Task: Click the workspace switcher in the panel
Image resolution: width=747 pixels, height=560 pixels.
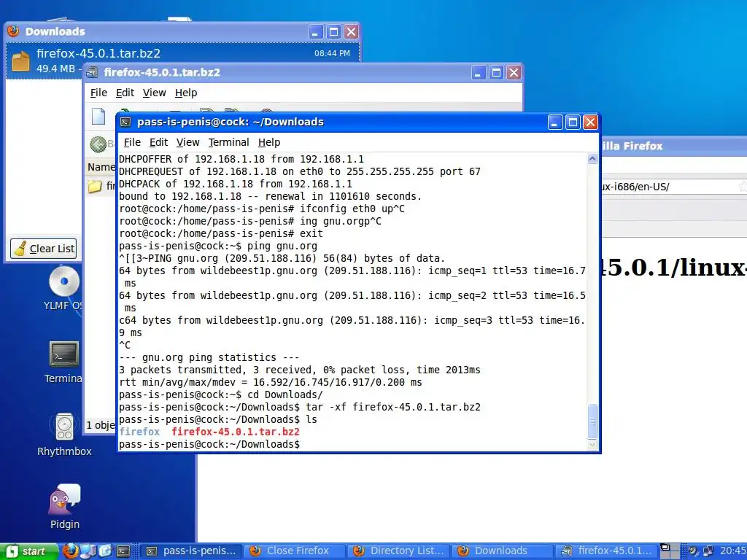Action: click(x=670, y=551)
